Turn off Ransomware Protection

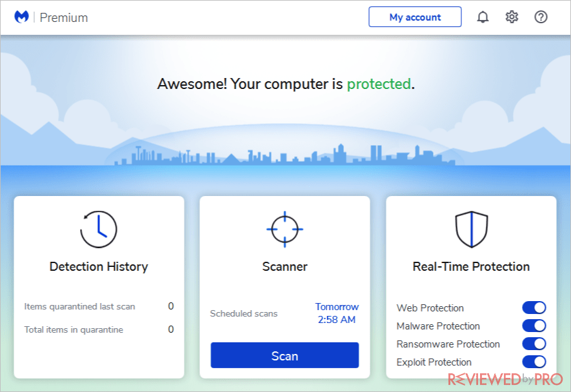[x=534, y=344]
